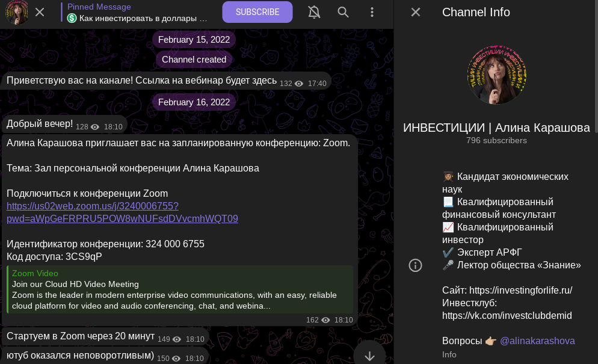Image resolution: width=598 pixels, height=364 pixels.
Task: Click channel title 'ИНВЕСТИЦИИ | Алина Карашова'
Action: (x=496, y=128)
